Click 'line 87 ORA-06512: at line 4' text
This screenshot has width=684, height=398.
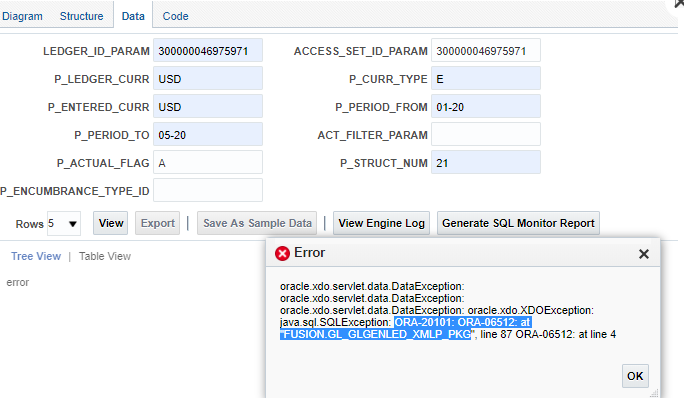[548, 334]
